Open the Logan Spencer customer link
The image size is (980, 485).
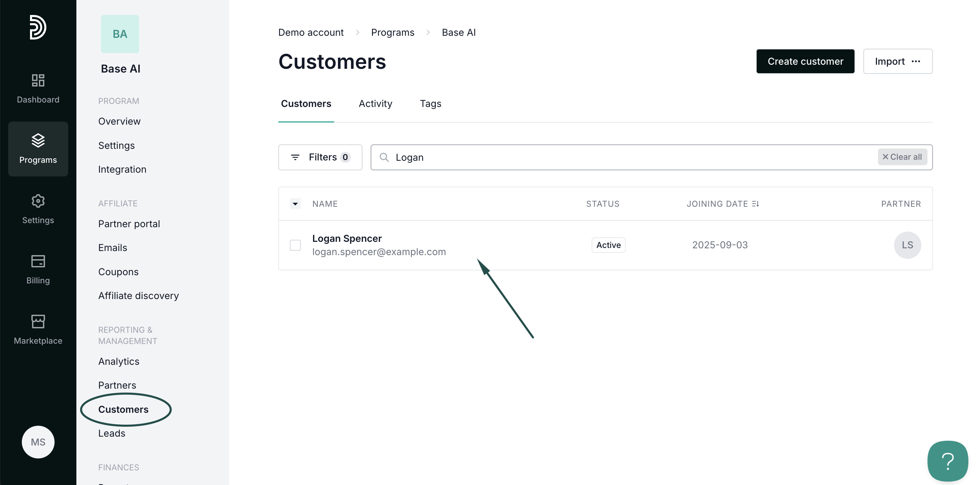[x=346, y=239]
